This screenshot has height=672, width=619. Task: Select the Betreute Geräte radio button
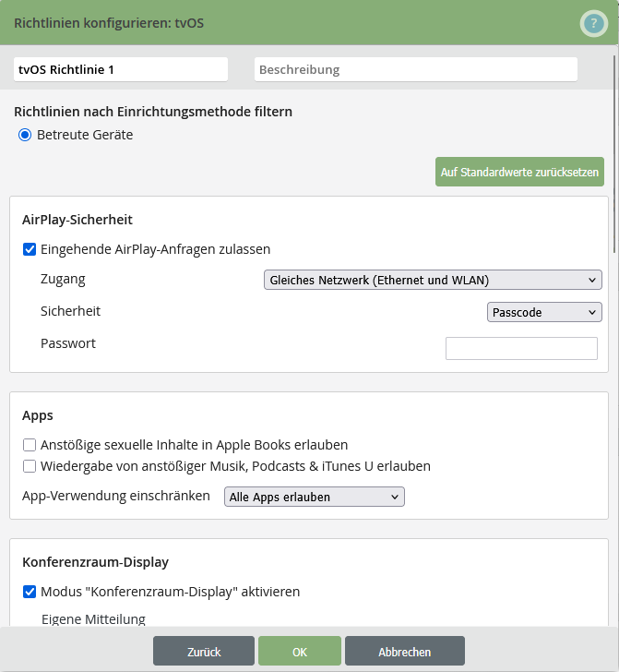(x=25, y=135)
